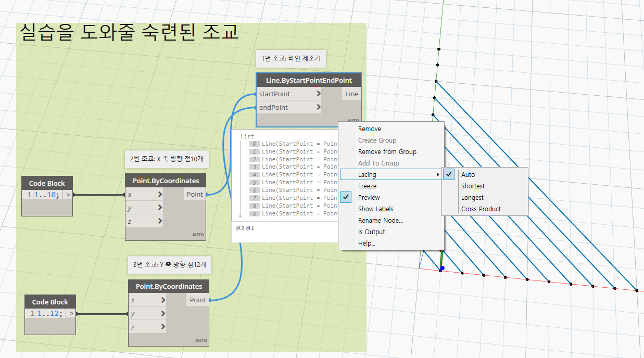Select list item index 9 in preview
This screenshot has height=358, width=644.
(x=254, y=213)
